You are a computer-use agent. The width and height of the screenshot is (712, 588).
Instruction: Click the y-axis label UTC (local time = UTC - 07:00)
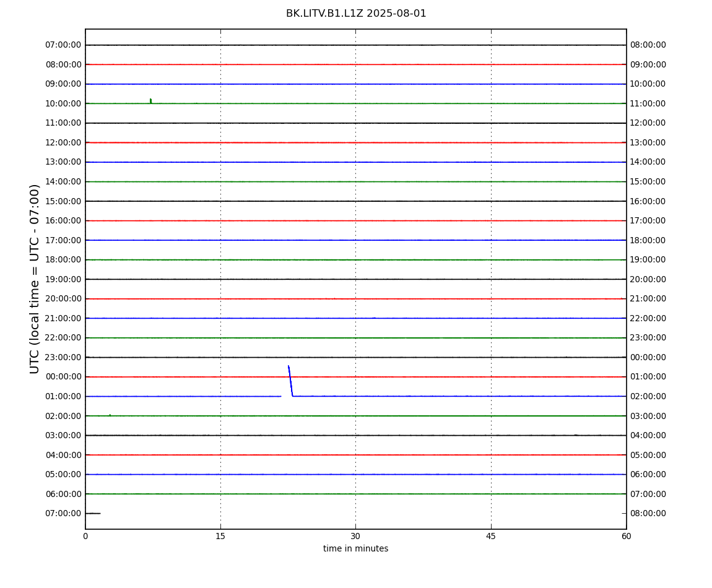point(35,279)
